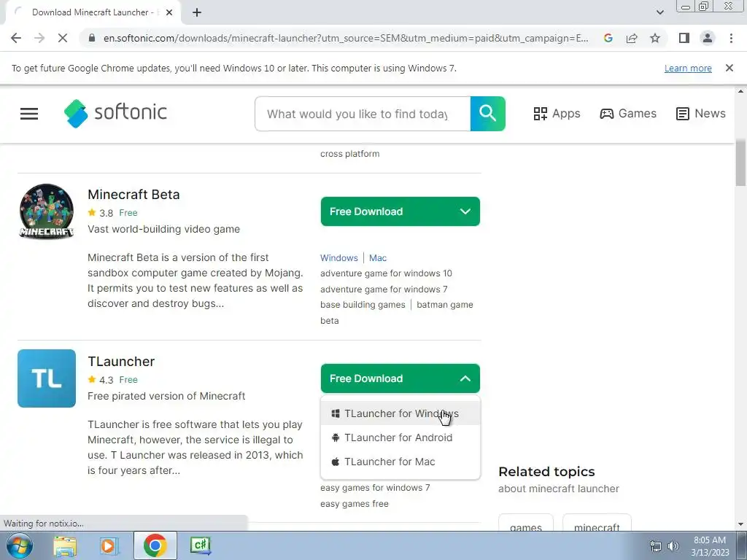
Task: Bookmark this page with the star
Action: click(655, 38)
